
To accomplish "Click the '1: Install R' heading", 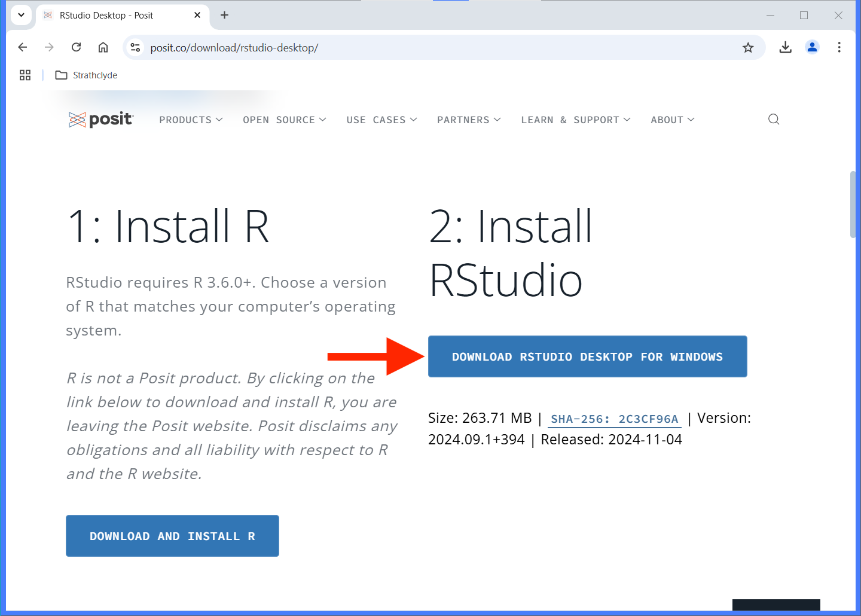I will [169, 227].
